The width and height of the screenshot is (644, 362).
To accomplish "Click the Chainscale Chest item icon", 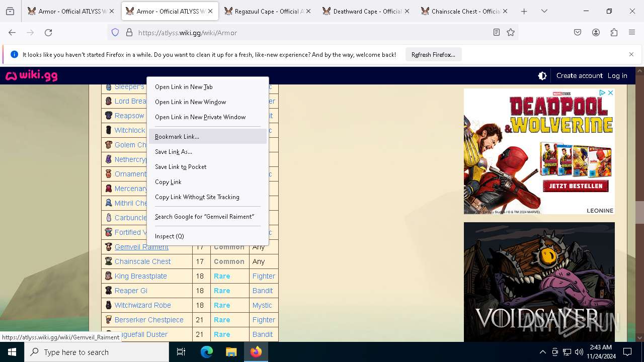I will (x=108, y=261).
